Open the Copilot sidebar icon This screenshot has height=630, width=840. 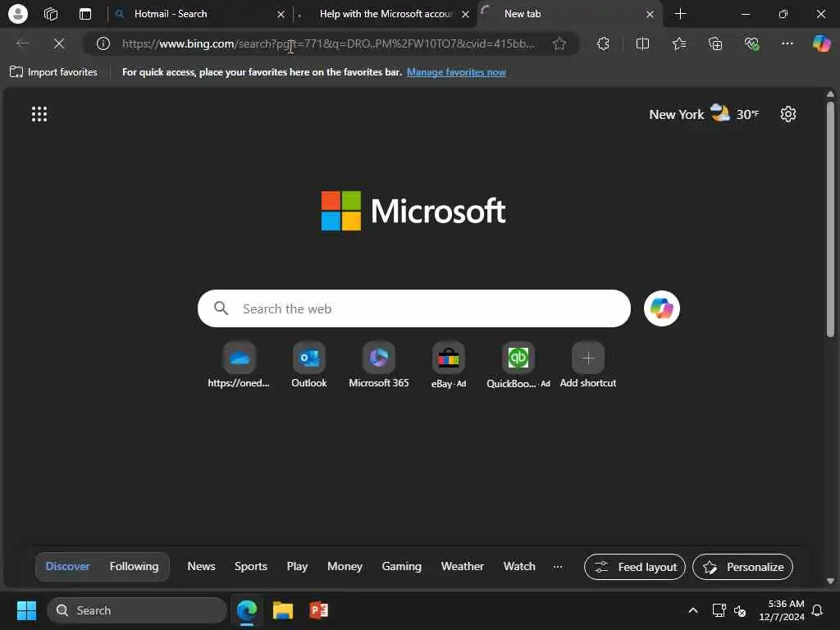(822, 43)
